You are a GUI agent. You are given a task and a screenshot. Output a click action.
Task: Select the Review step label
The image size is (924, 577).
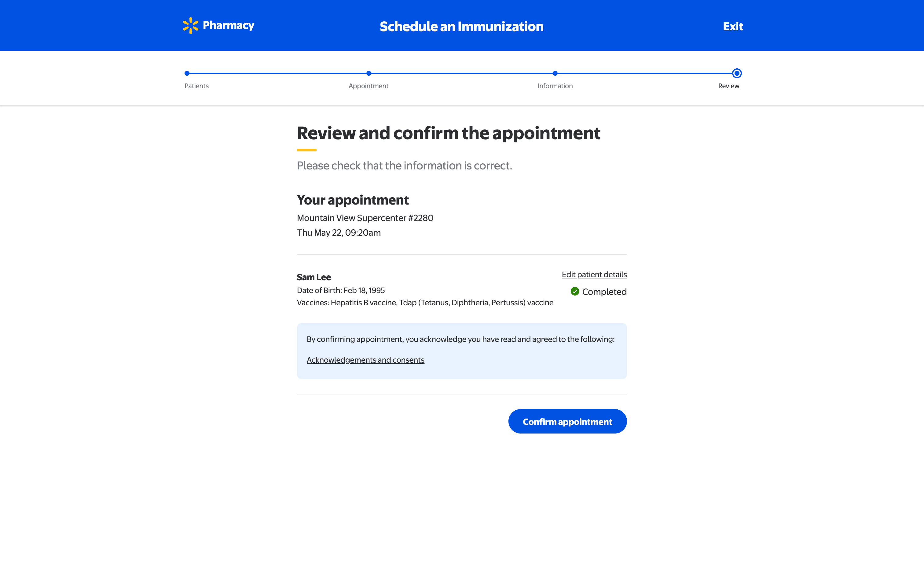click(728, 86)
